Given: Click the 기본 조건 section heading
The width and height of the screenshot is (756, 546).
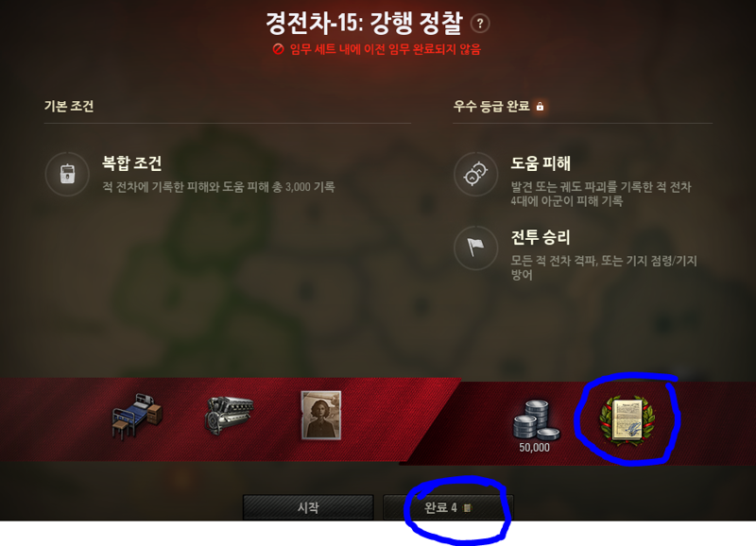Looking at the screenshot, I should click(69, 106).
